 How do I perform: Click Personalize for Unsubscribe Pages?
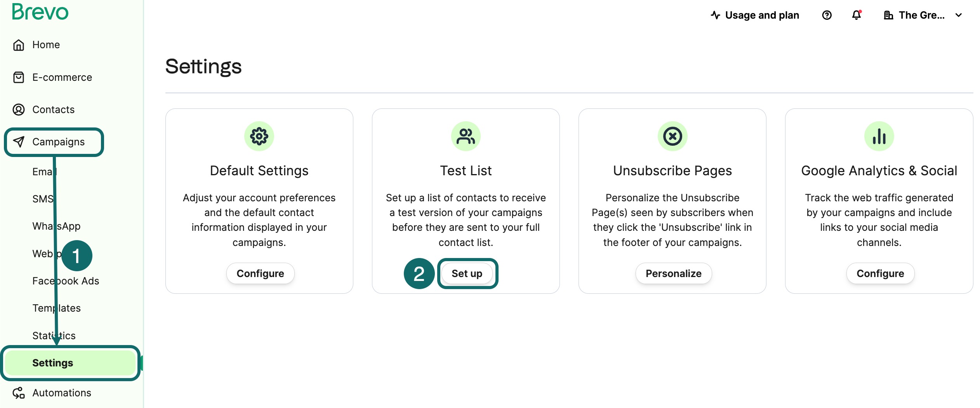[x=673, y=274]
